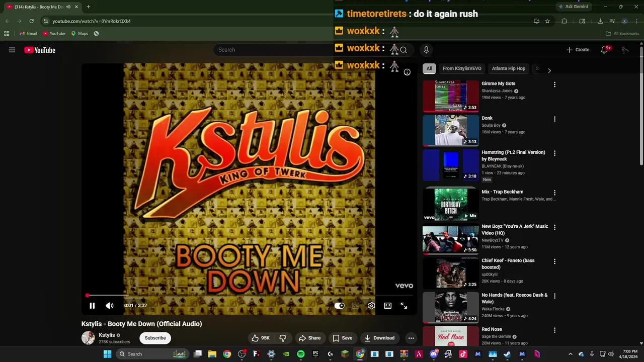Open options menu for No Hands video
The height and width of the screenshot is (362, 644).
pyautogui.click(x=554, y=296)
